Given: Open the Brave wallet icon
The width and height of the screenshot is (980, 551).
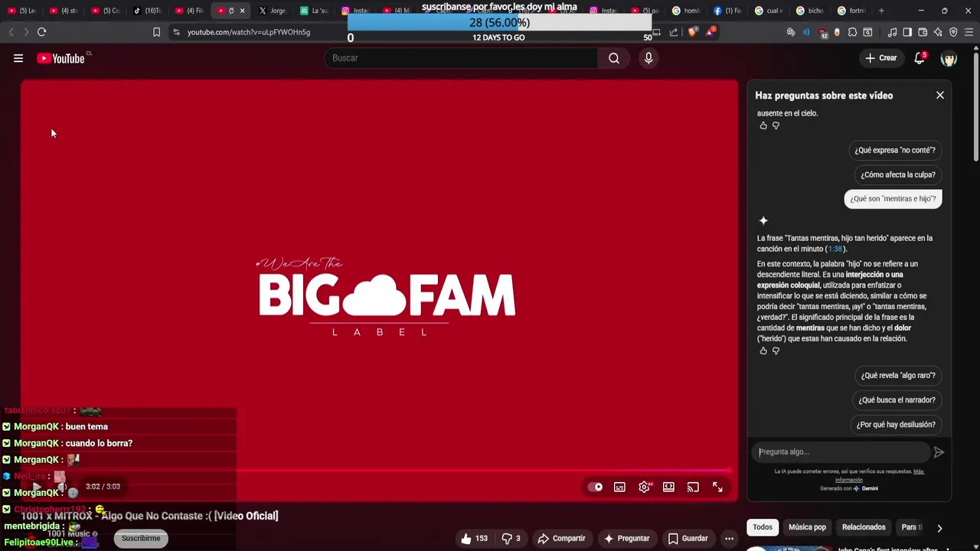Looking at the screenshot, I should point(923,32).
